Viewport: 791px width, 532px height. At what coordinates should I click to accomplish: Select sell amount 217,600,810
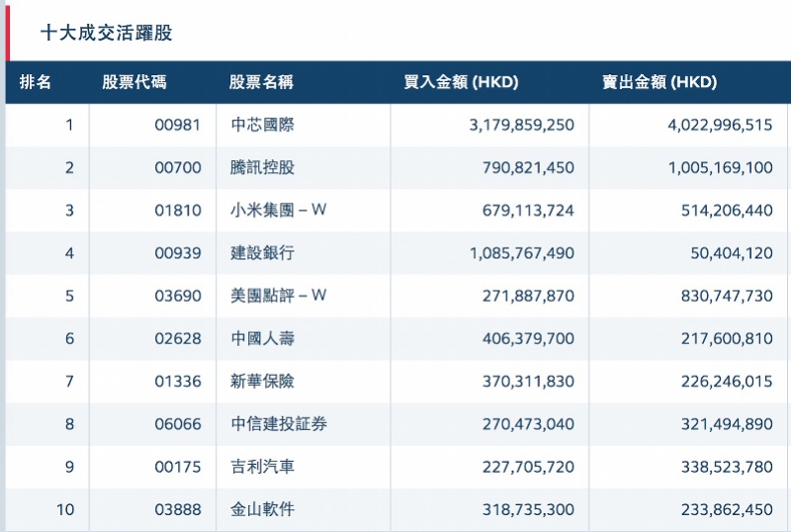click(x=727, y=339)
